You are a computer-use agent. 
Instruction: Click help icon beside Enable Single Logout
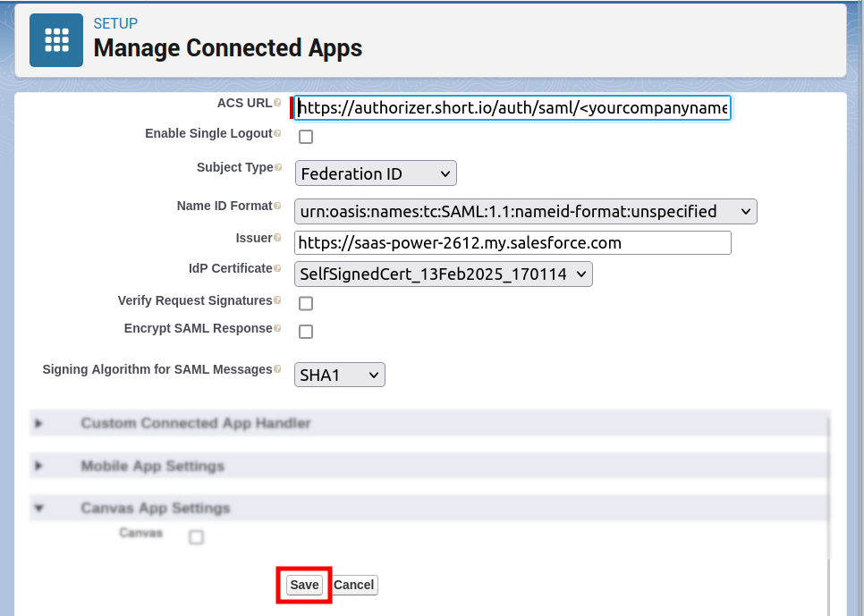tap(277, 134)
